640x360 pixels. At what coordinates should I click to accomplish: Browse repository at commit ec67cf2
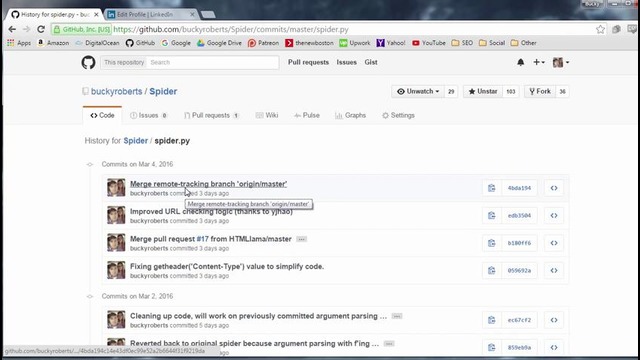[x=554, y=320]
